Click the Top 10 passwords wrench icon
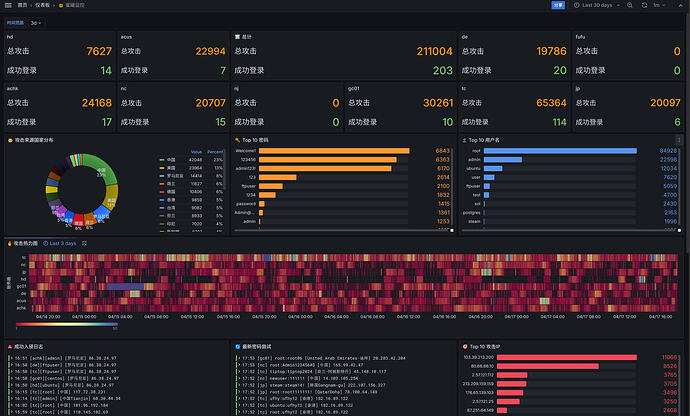Screen dimensions: 690x416 pos(238,140)
